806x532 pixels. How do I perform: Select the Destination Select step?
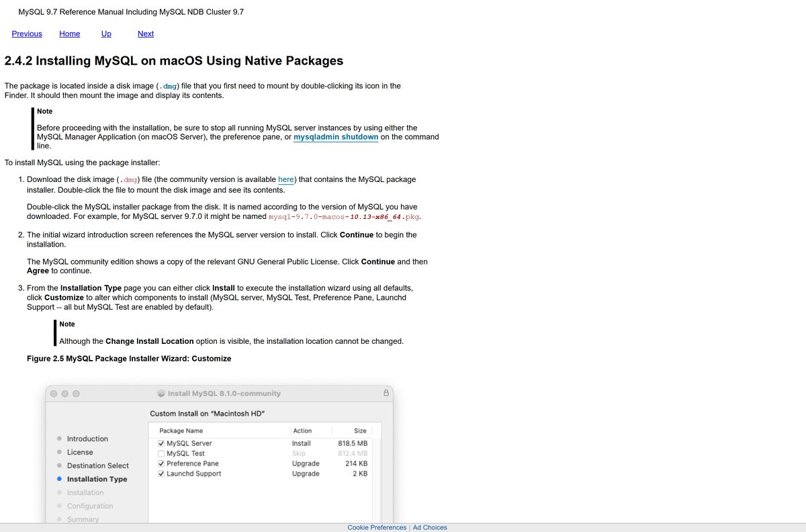pyautogui.click(x=98, y=465)
